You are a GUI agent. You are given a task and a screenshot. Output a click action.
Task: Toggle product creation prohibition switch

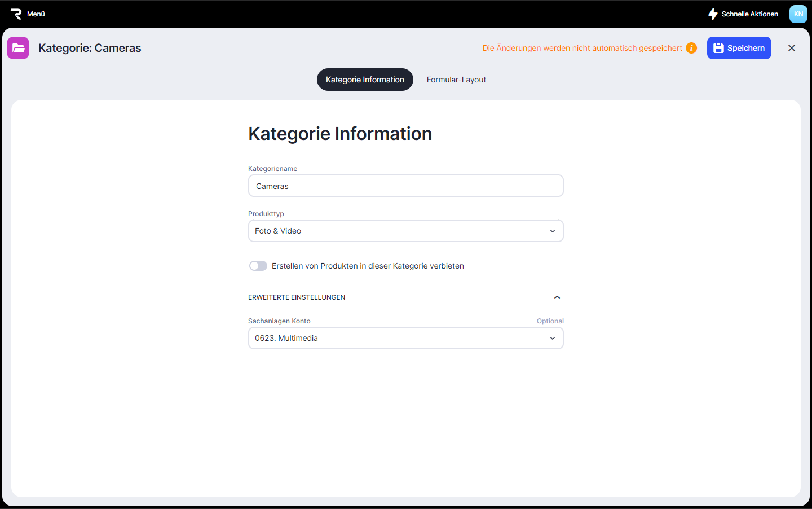[x=258, y=266]
